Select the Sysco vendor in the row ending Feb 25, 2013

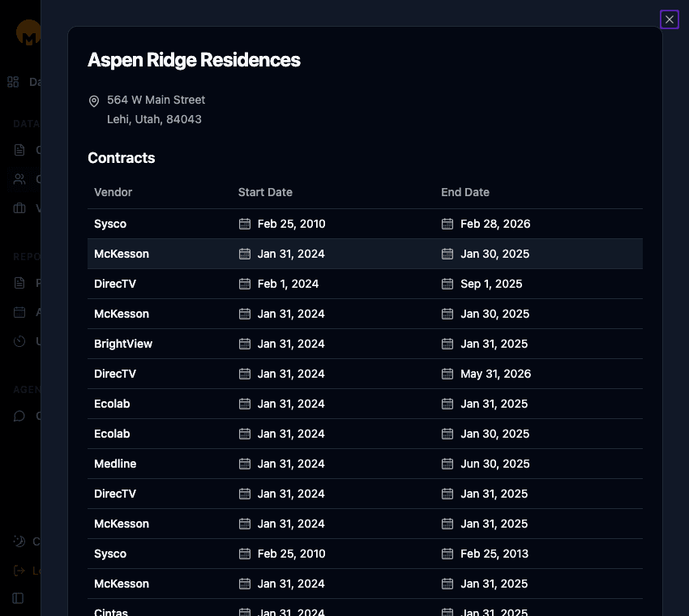(110, 554)
